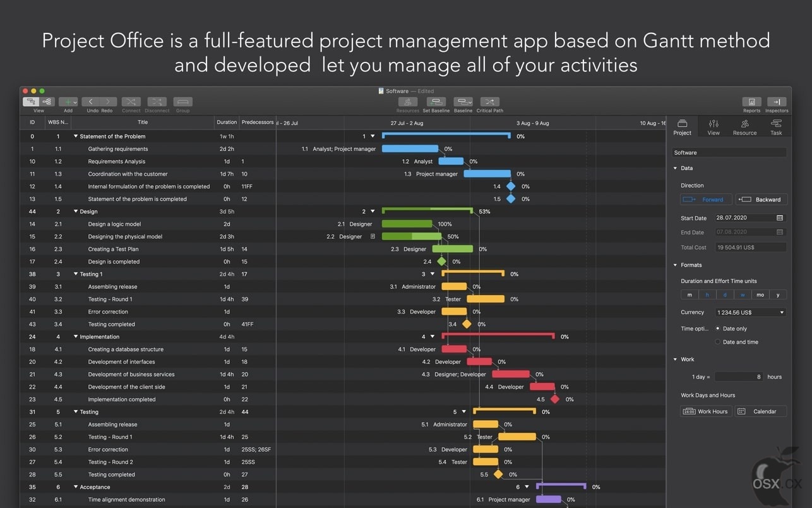Open the Project inspector tab
Screen dimensions: 812x508
682,127
